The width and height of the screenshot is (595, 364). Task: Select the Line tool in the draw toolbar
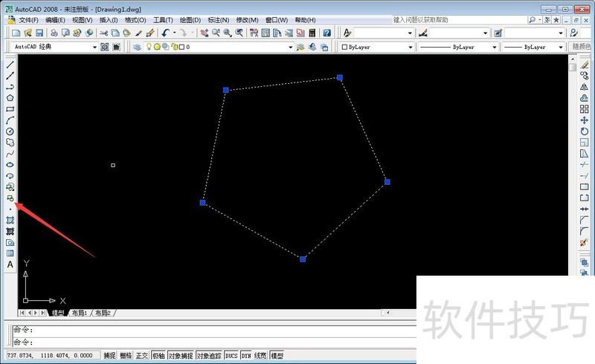(x=10, y=65)
